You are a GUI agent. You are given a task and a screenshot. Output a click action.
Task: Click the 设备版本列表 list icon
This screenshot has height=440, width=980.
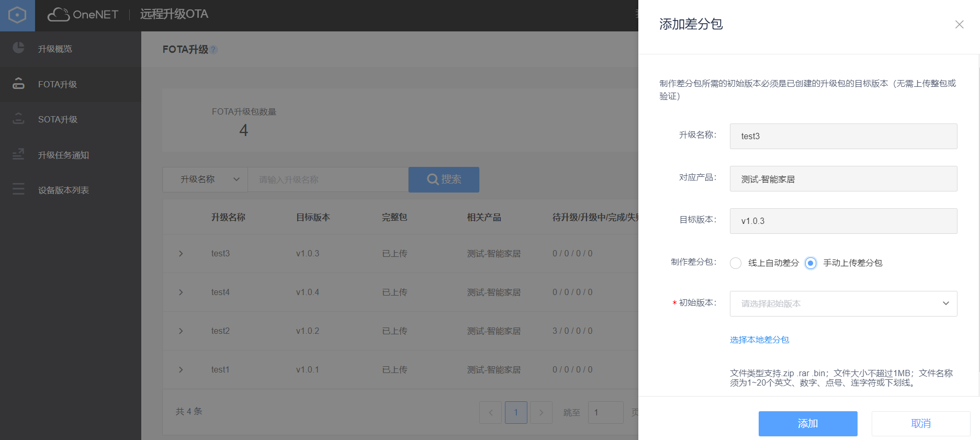click(x=18, y=189)
